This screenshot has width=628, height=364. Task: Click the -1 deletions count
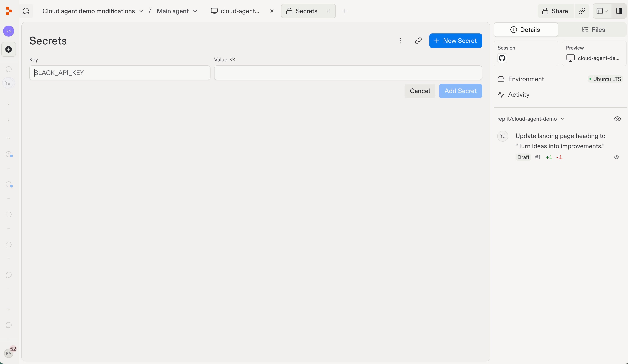559,157
